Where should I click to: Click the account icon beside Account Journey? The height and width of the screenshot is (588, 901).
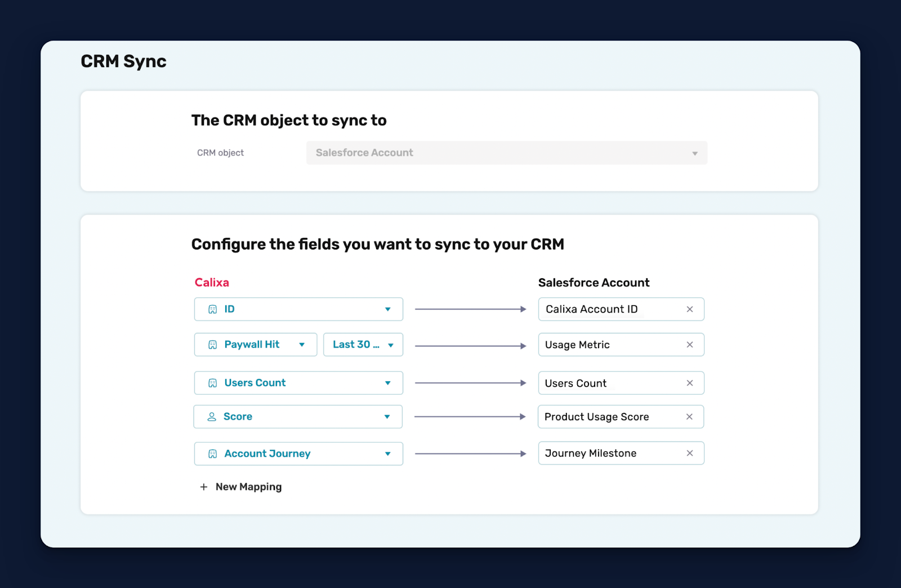tap(212, 454)
